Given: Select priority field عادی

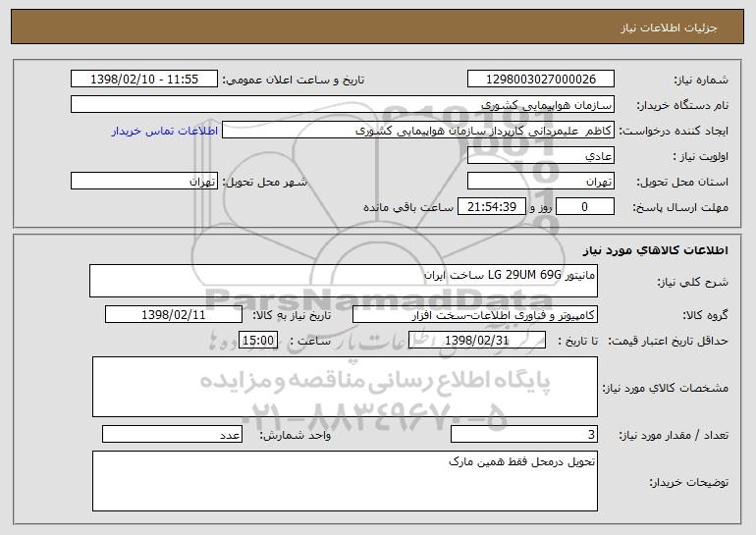Looking at the screenshot, I should pos(540,156).
